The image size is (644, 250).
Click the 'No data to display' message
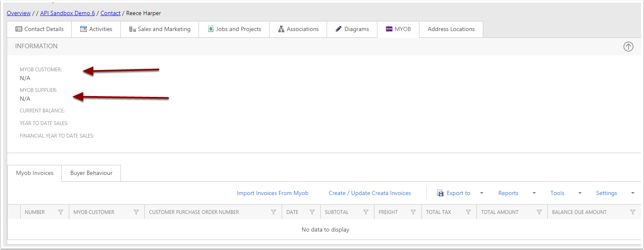pos(325,229)
